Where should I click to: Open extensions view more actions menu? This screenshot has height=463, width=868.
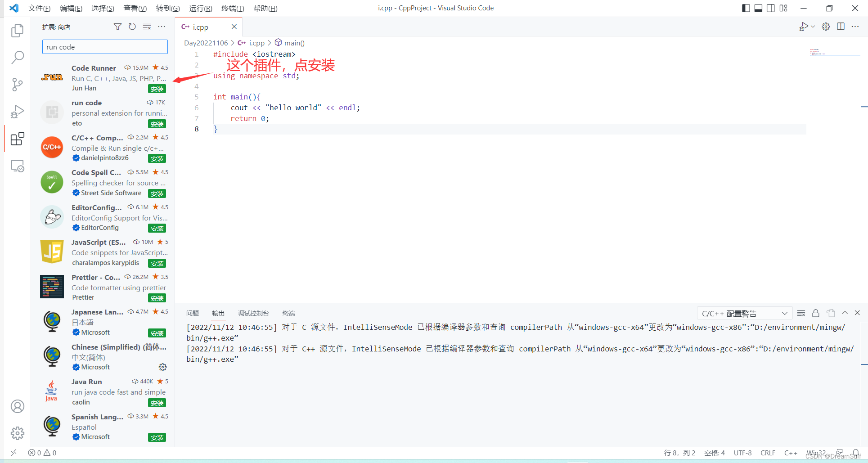click(x=162, y=27)
